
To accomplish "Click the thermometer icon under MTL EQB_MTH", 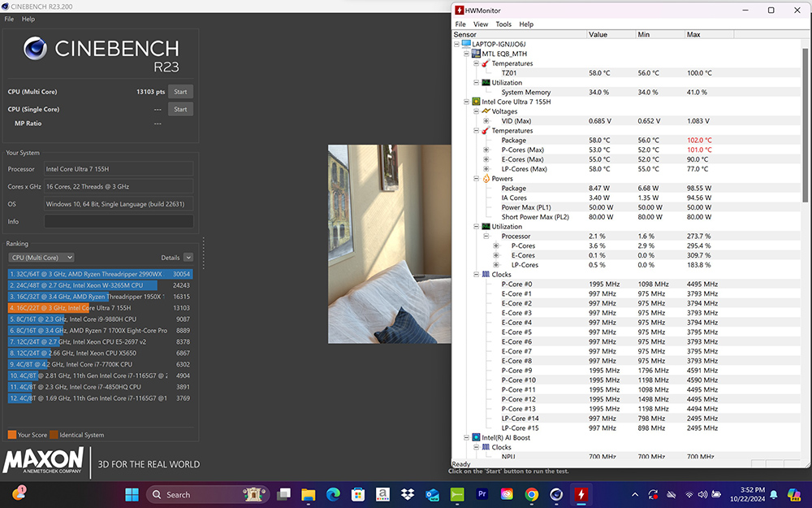I will coord(486,63).
